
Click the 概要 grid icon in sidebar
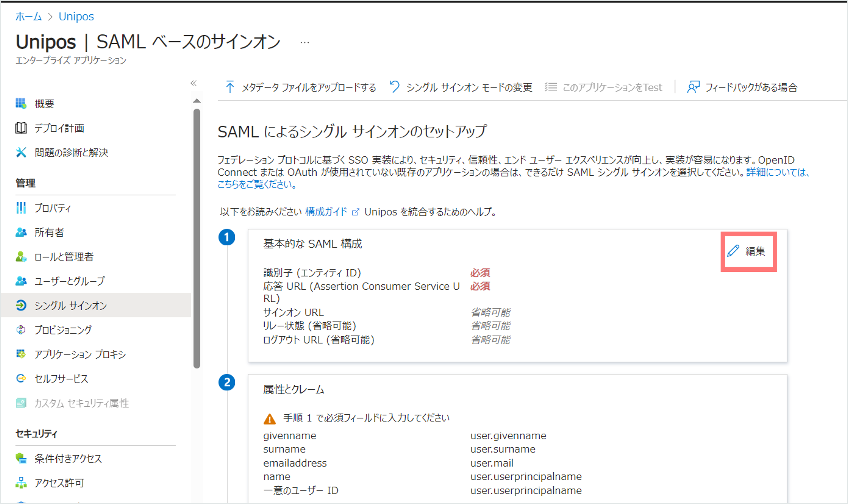pyautogui.click(x=21, y=104)
